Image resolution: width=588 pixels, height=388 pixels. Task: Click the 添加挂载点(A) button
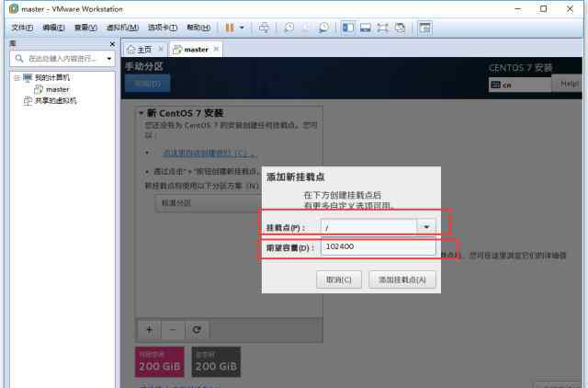[402, 280]
